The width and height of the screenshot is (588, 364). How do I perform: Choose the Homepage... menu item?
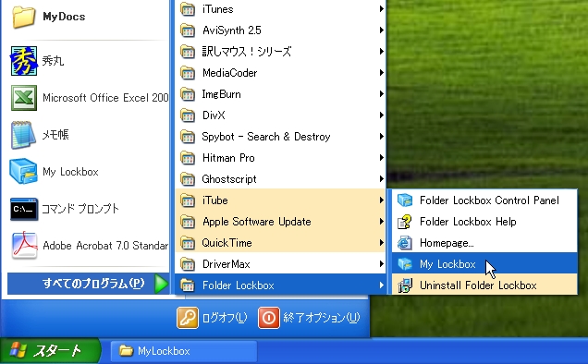pyautogui.click(x=484, y=243)
